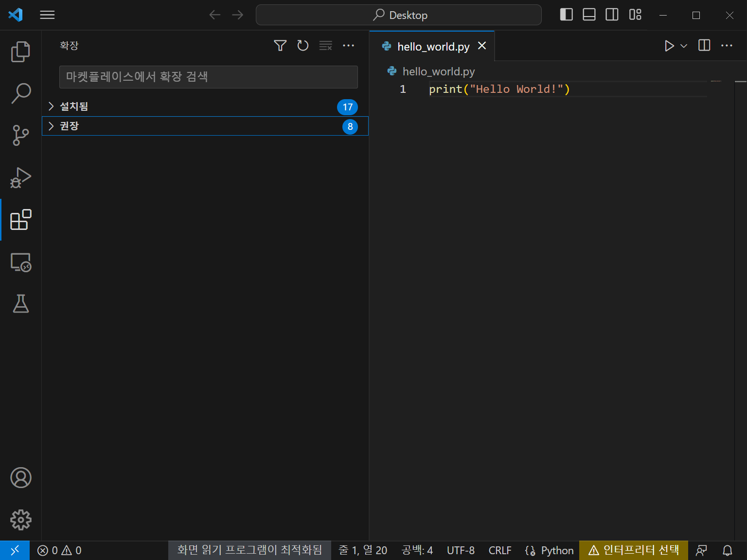Open the Explorer view

(20, 52)
